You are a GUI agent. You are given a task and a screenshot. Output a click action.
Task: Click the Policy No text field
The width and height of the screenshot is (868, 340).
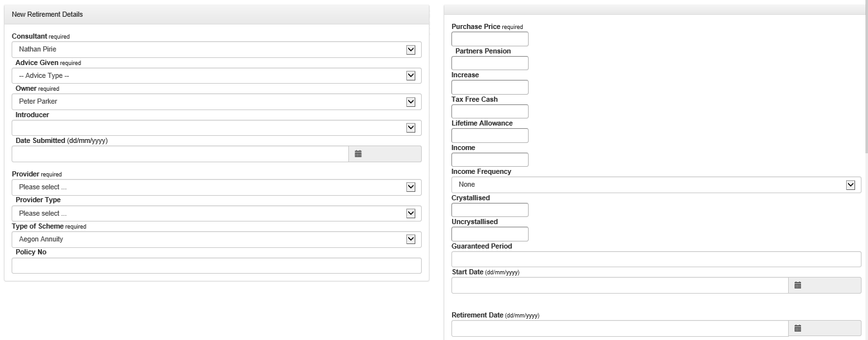(x=216, y=265)
